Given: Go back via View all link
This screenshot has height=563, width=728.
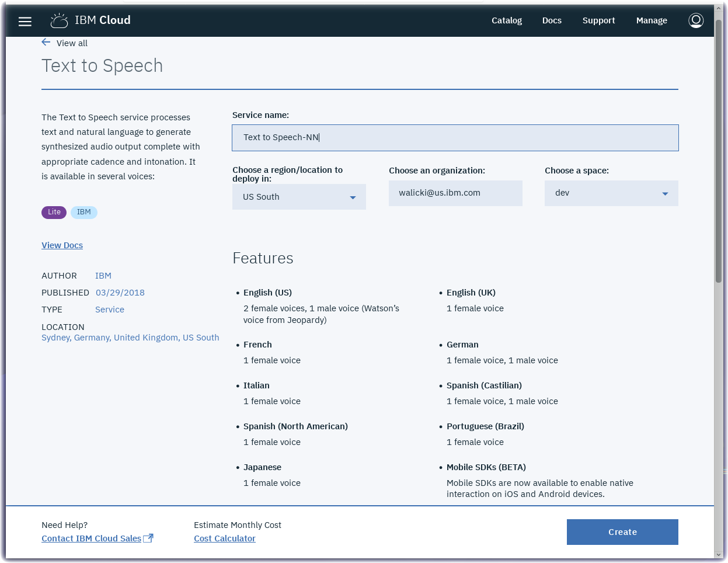Looking at the screenshot, I should pos(72,43).
